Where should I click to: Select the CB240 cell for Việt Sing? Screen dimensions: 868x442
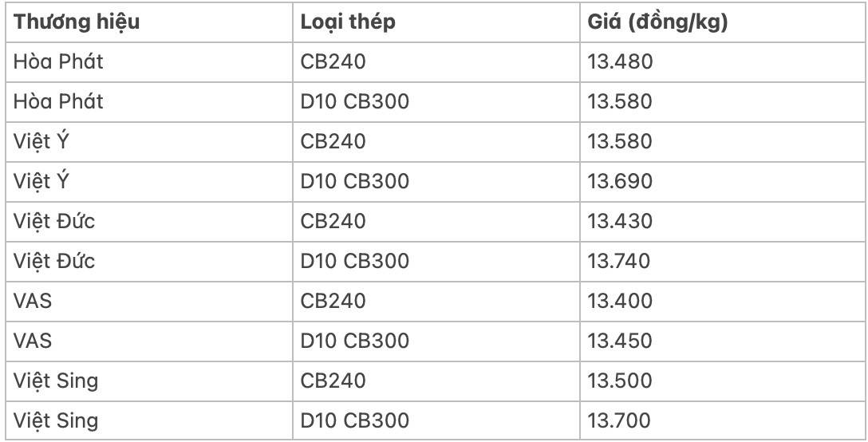point(333,381)
